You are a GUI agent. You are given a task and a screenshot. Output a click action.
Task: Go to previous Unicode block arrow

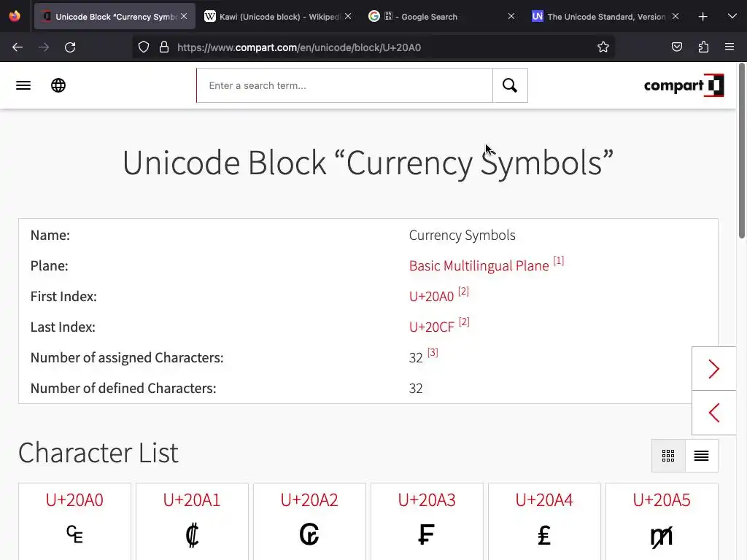click(x=713, y=413)
